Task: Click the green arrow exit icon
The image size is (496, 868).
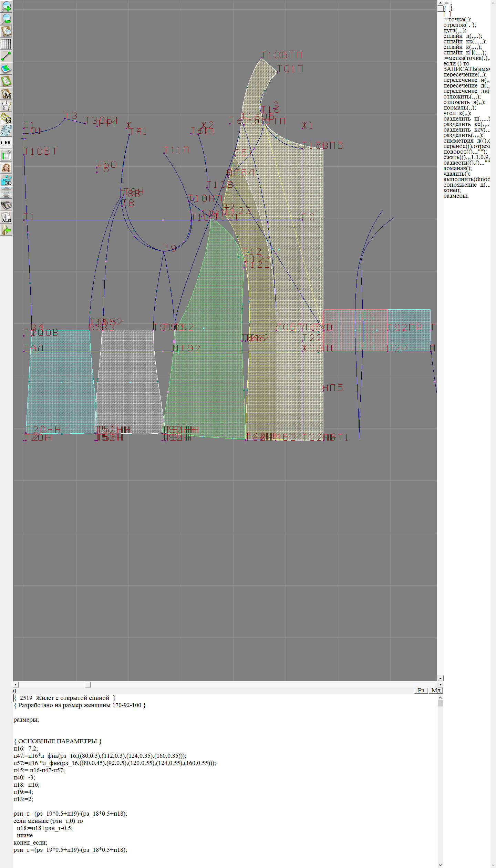Action: (x=6, y=230)
